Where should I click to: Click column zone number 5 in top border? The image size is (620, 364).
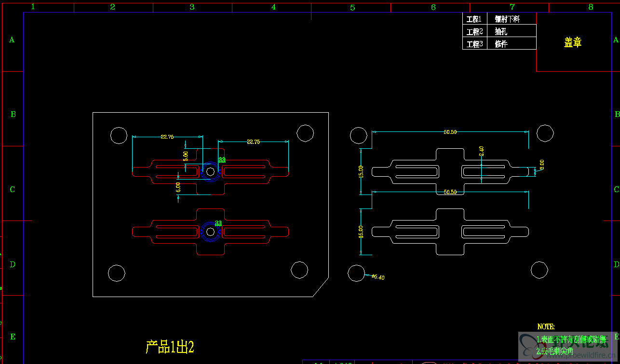(x=352, y=7)
